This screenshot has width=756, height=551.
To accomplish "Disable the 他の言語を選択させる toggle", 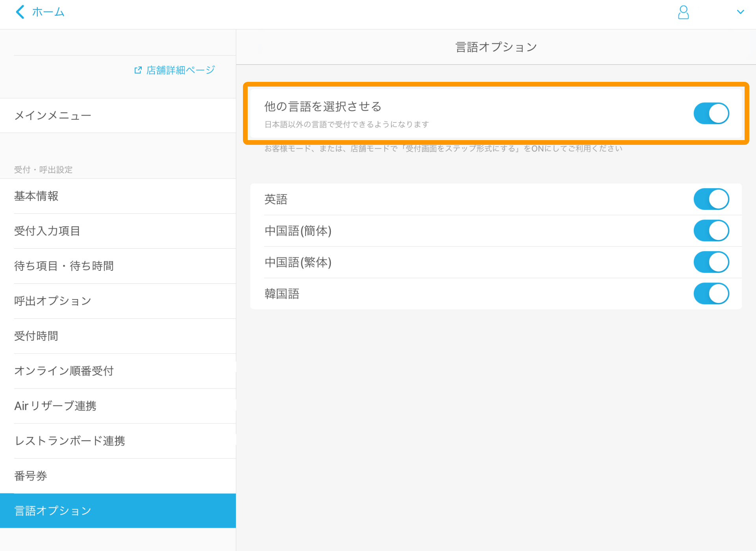I will tap(711, 113).
